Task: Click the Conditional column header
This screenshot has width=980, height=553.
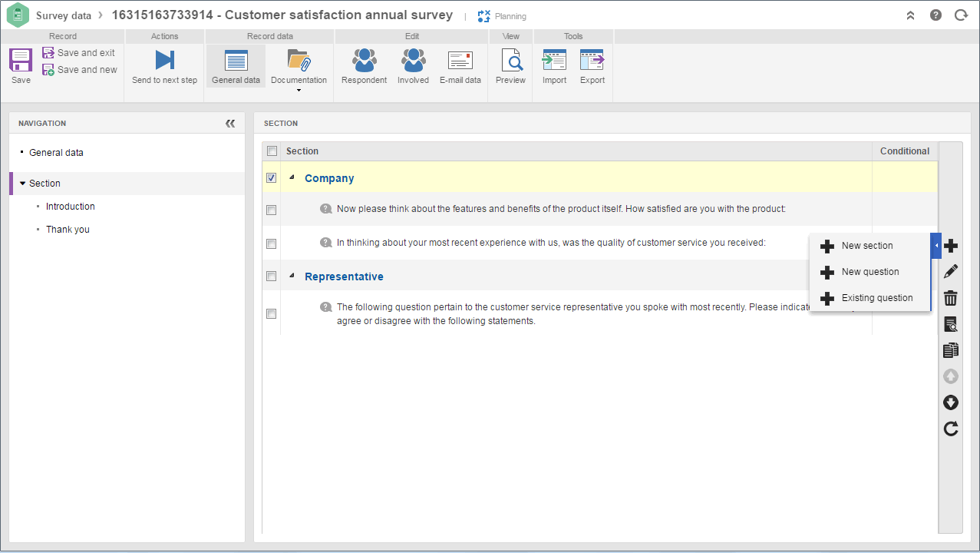Action: [905, 151]
